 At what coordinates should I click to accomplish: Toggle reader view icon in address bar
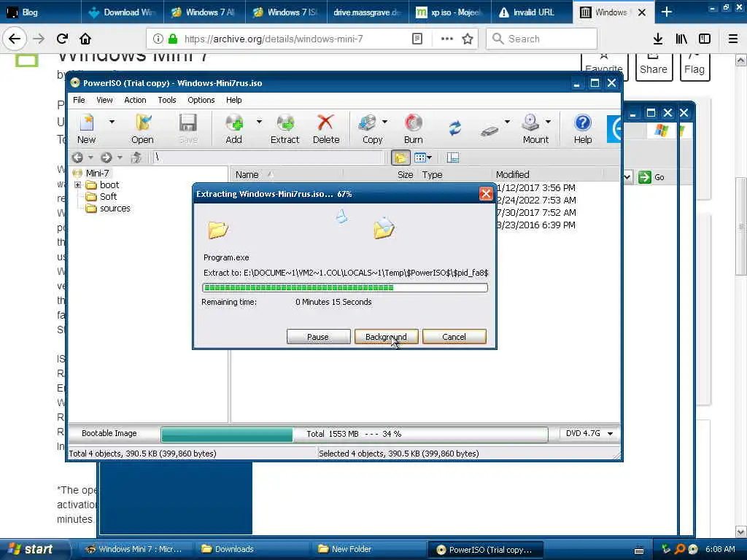pyautogui.click(x=417, y=39)
